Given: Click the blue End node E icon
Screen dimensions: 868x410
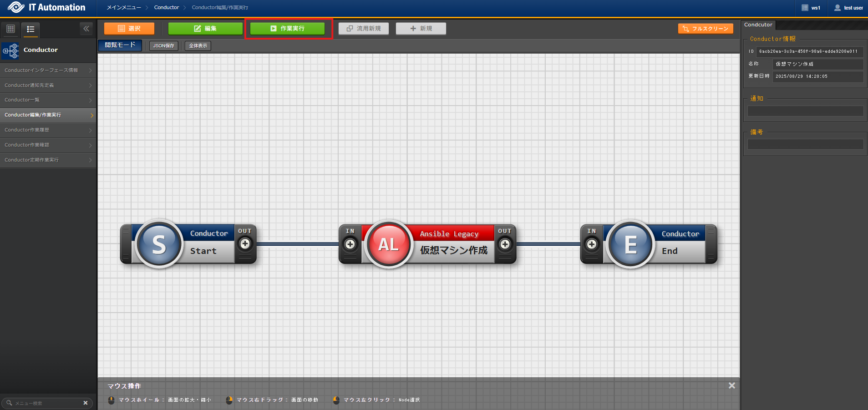Looking at the screenshot, I should pyautogui.click(x=630, y=244).
